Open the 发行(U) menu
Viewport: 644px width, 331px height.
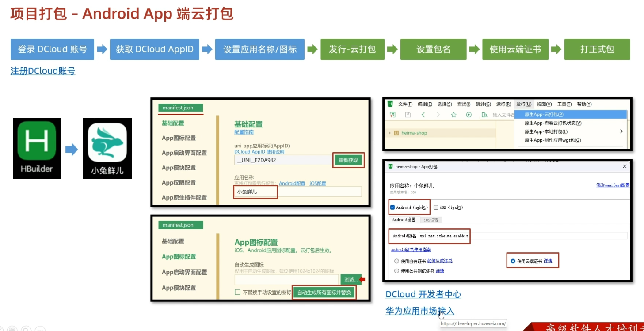click(524, 104)
